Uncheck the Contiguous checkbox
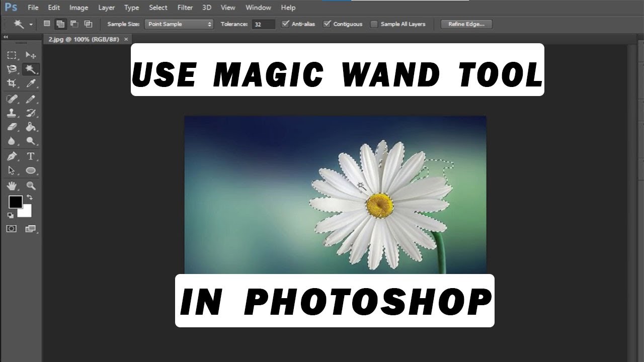 327,24
